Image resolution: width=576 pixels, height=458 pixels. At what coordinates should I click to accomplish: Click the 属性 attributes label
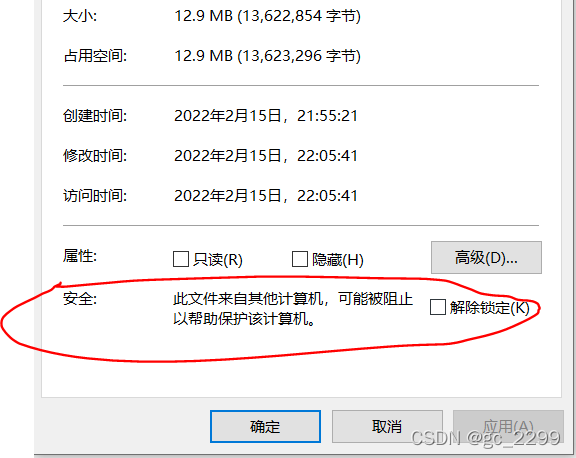pos(80,256)
